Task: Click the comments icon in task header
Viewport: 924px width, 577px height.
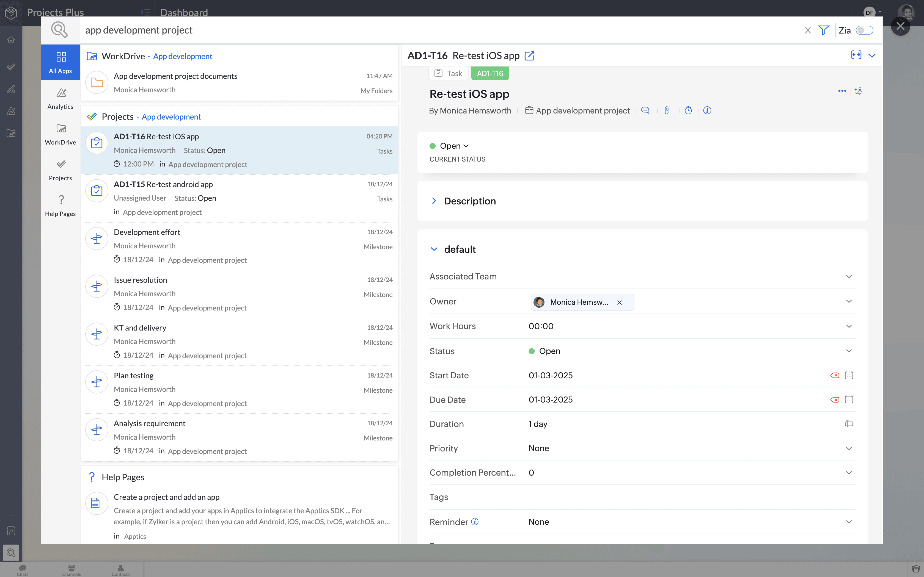Action: [645, 110]
